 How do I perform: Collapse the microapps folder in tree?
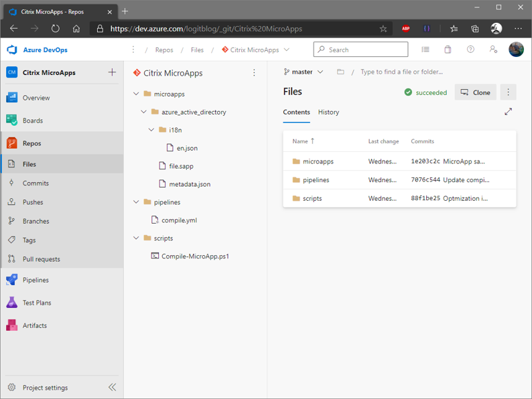point(136,94)
